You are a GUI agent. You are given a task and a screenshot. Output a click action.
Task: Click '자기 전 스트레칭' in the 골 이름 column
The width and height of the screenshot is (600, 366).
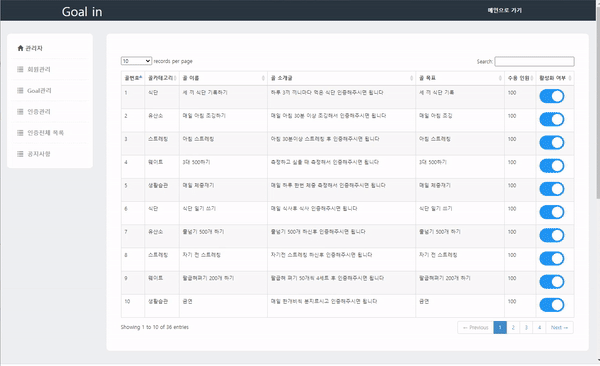click(x=201, y=255)
